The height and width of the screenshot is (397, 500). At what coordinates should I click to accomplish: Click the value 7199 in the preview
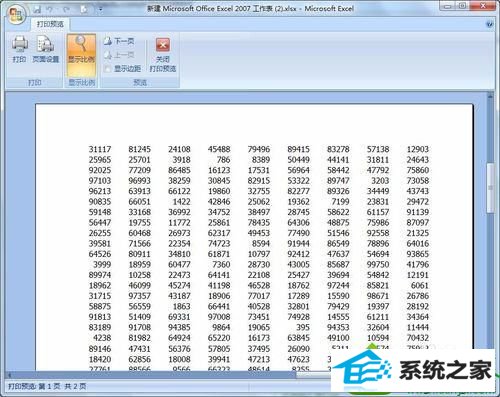pyautogui.click(x=340, y=202)
